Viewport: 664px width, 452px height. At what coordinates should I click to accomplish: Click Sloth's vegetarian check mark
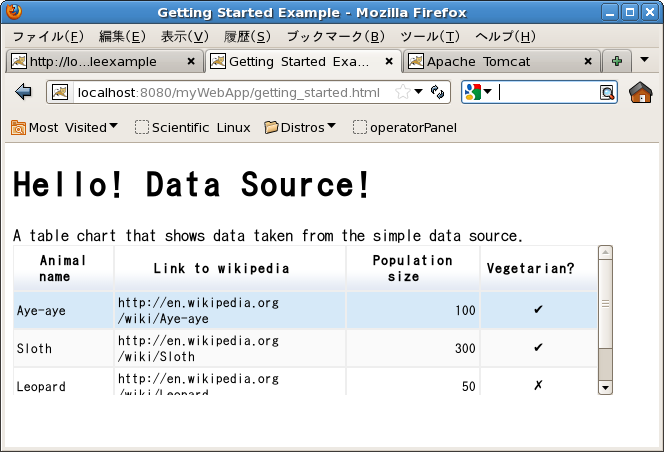point(538,348)
